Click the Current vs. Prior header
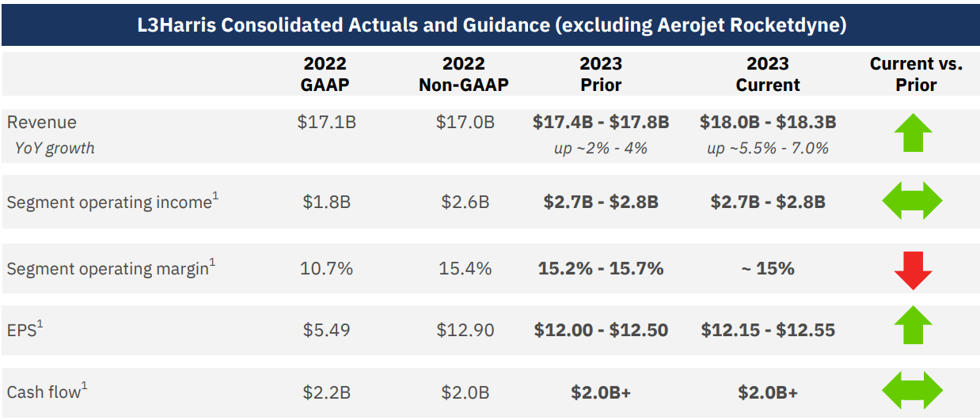Screen dimensions: 980x420 [x=916, y=74]
